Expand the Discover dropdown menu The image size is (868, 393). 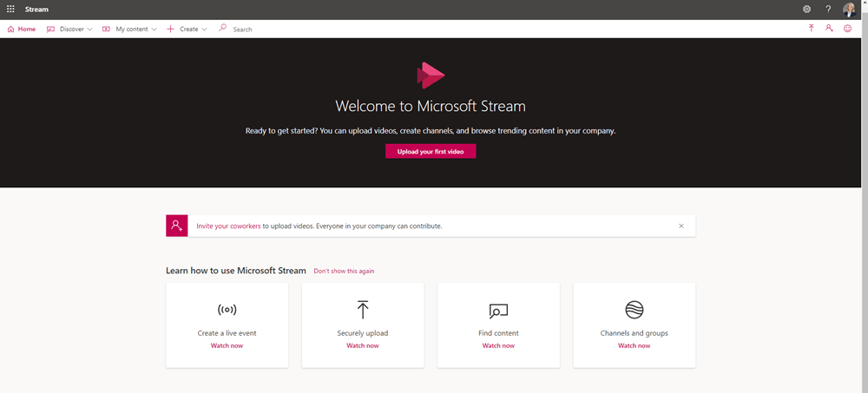pos(70,29)
